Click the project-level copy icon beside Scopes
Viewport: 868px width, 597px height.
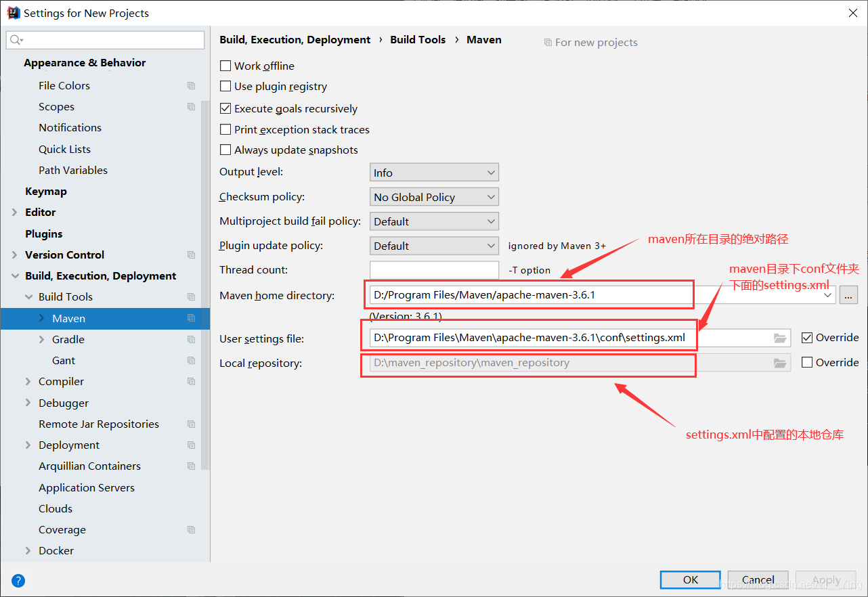[x=192, y=107]
